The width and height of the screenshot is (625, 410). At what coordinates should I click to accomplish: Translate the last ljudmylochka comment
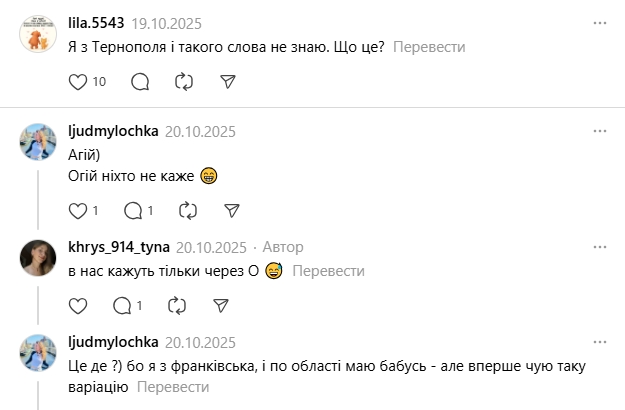[x=172, y=386]
